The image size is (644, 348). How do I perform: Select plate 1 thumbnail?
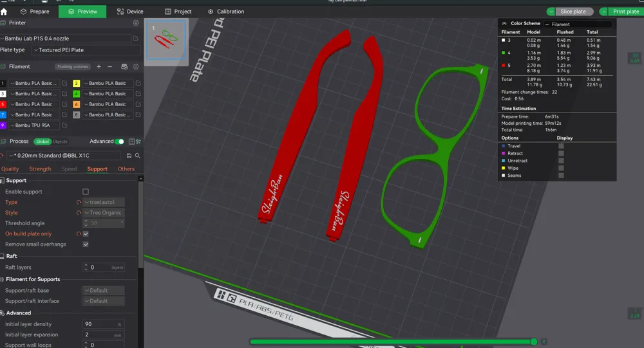point(166,40)
